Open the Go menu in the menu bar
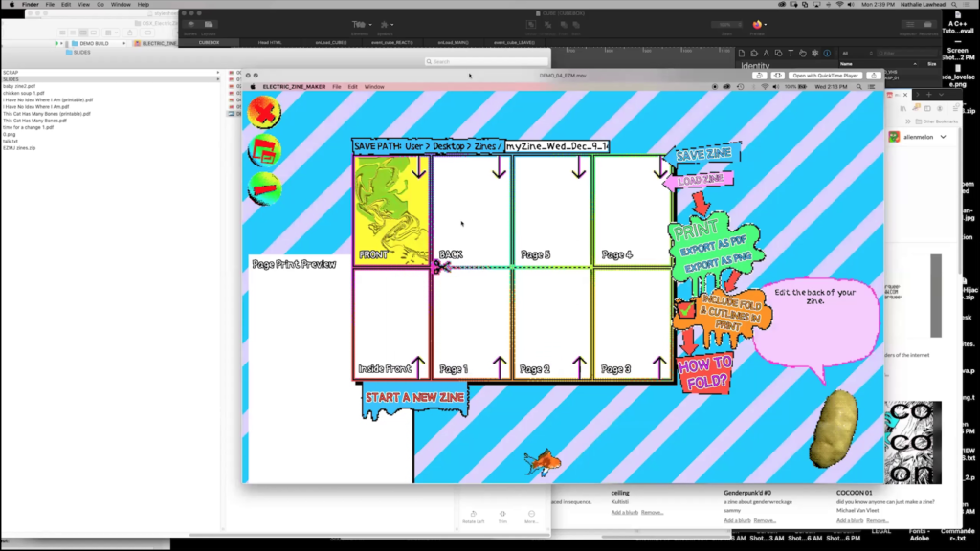 (x=100, y=5)
